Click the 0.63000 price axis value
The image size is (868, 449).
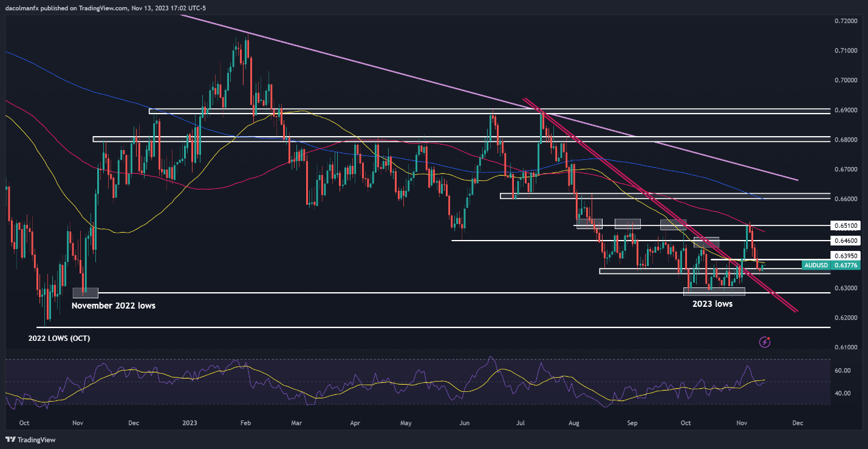coord(845,288)
